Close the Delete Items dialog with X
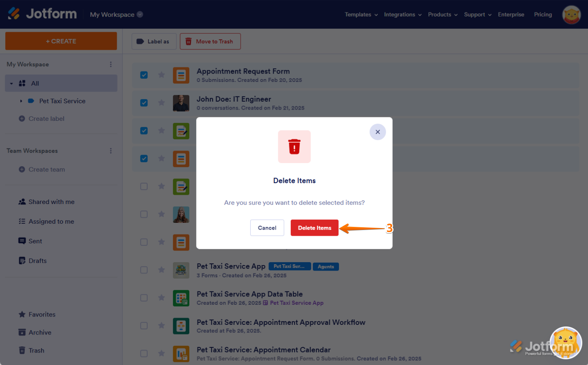This screenshot has height=365, width=588. [x=378, y=132]
